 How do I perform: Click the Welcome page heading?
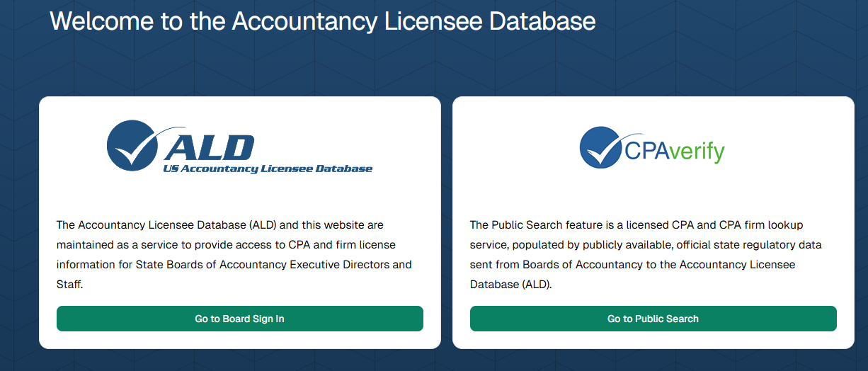322,21
